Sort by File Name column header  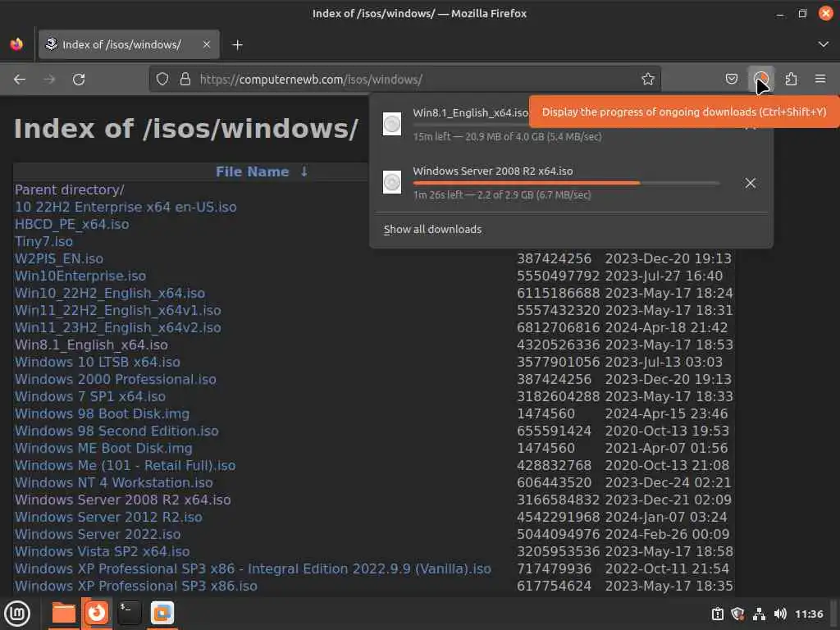point(252,171)
